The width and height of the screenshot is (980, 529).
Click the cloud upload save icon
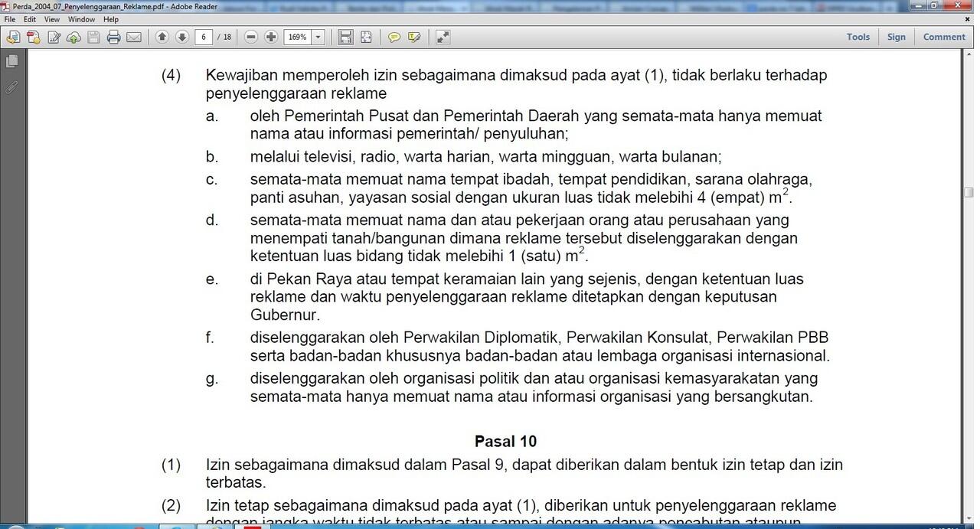point(74,37)
